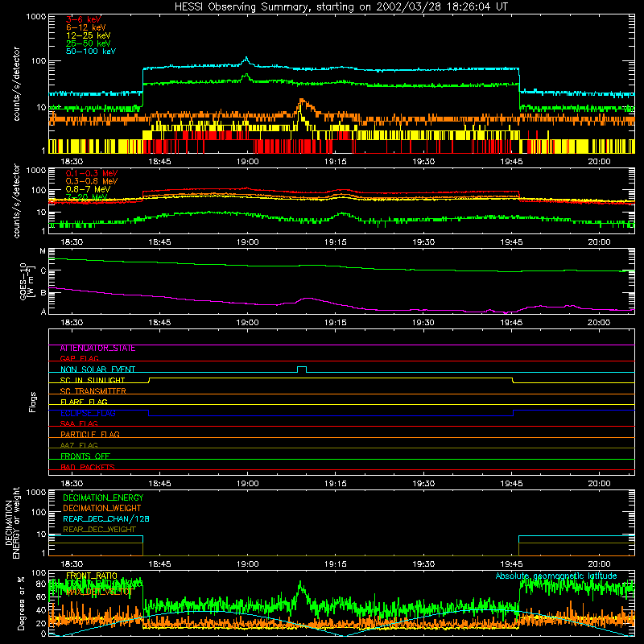The width and height of the screenshot is (644, 644).
Task: Select the 25-50 keV legend label
Action: click(89, 43)
